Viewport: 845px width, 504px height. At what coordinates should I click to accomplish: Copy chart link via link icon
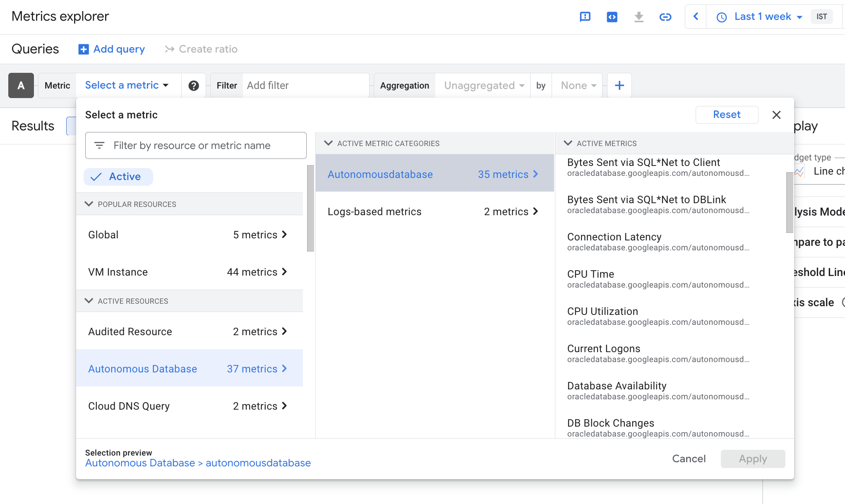point(665,17)
